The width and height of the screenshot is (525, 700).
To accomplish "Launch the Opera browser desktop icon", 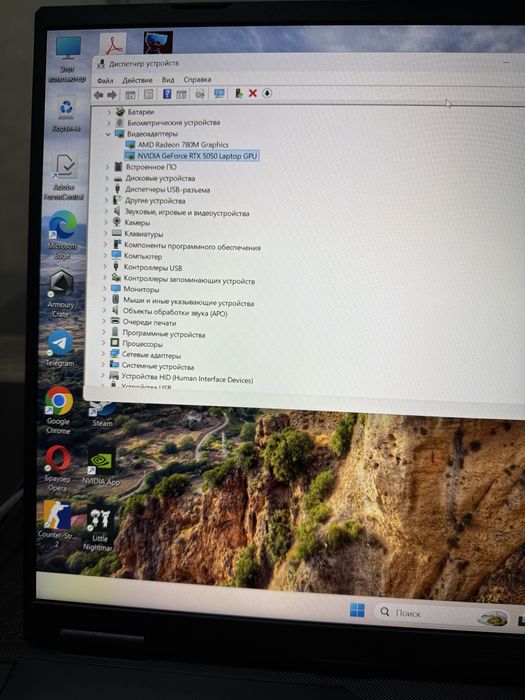I will 58,468.
